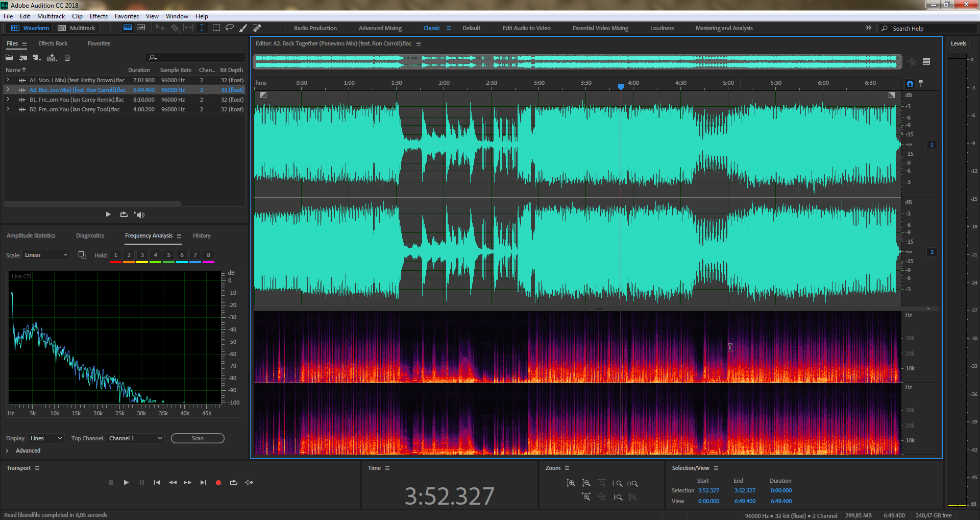The height and width of the screenshot is (520, 980).
Task: Click the playhead marker on the timeline
Action: pyautogui.click(x=621, y=87)
